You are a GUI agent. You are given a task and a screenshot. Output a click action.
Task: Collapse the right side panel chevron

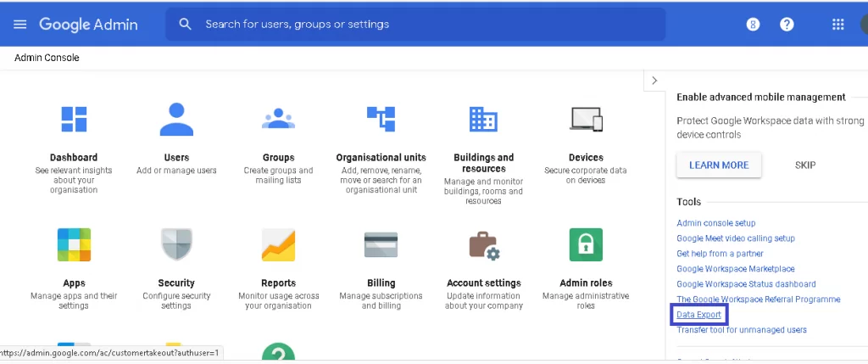click(x=654, y=81)
